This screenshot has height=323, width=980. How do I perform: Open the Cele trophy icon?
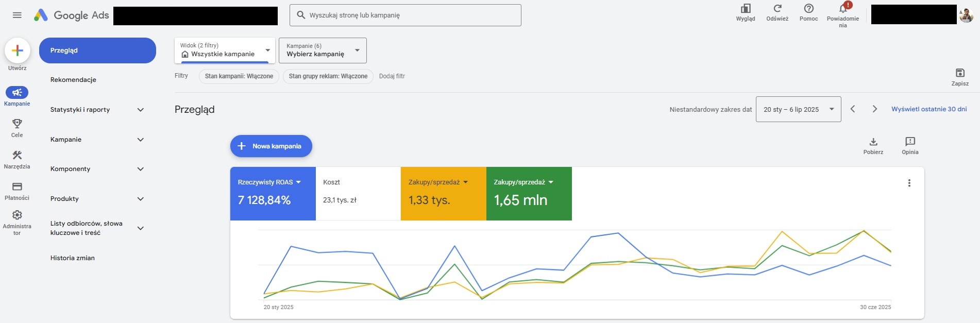[x=17, y=124]
